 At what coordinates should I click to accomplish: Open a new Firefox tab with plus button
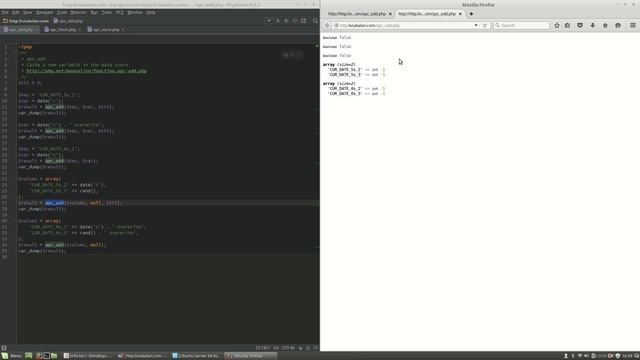tap(471, 14)
